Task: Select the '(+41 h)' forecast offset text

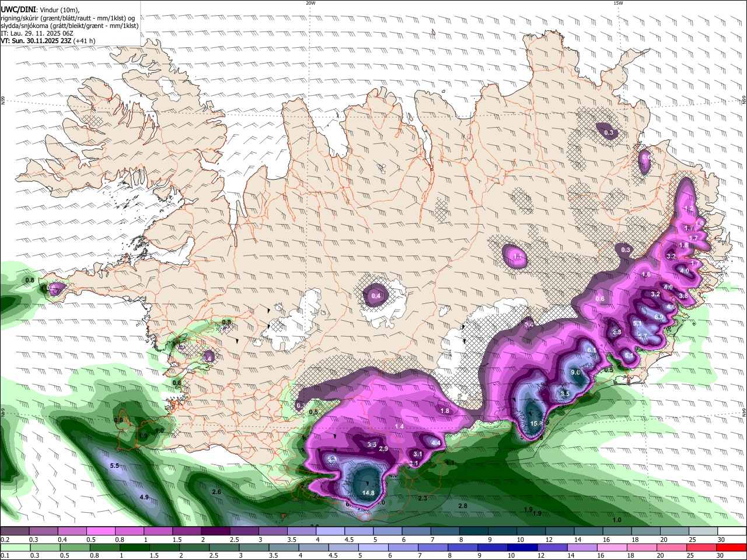Action: (x=84, y=41)
